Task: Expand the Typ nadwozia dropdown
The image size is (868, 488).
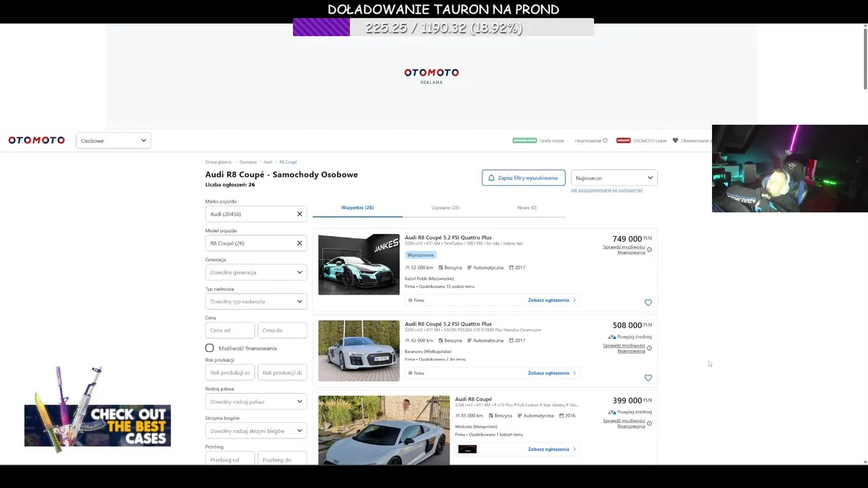Action: pyautogui.click(x=256, y=302)
